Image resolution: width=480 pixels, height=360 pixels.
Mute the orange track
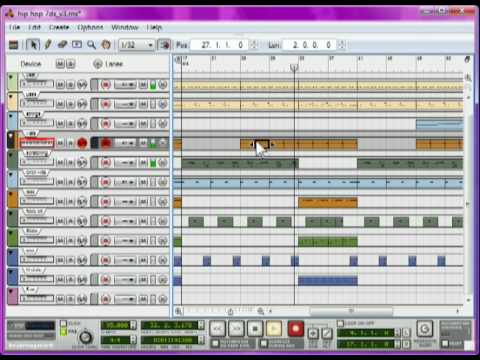[x=60, y=202]
